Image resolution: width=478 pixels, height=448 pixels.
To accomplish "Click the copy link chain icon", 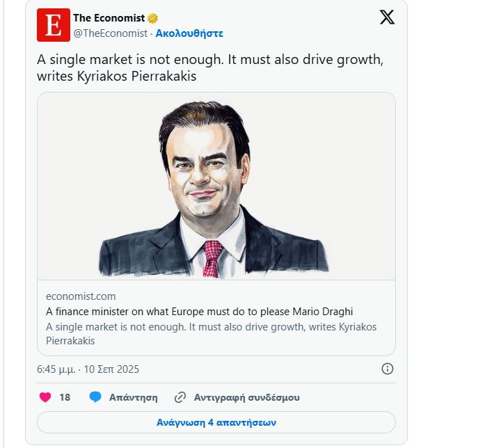I will click(180, 397).
